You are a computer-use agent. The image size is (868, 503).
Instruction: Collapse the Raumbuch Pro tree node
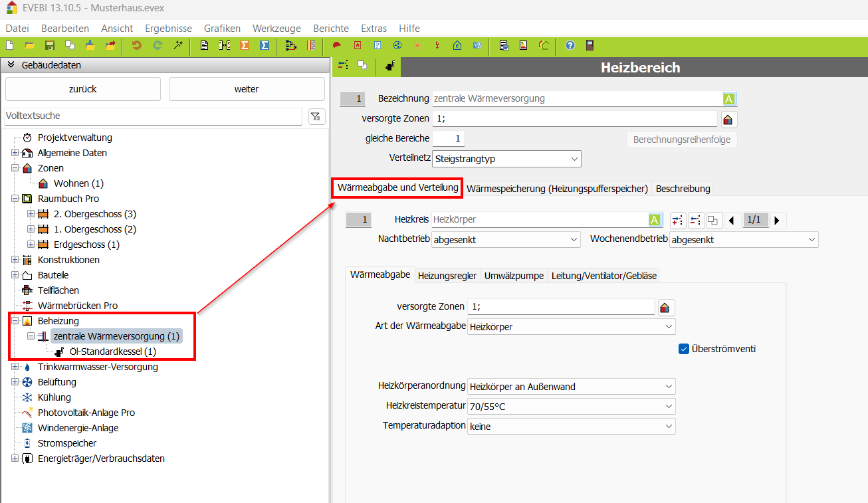pos(15,199)
